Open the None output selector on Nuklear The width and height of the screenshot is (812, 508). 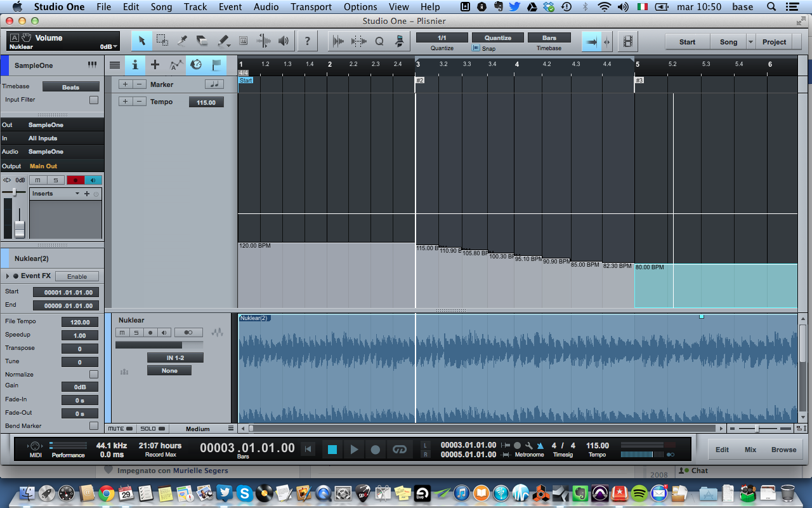coord(169,371)
